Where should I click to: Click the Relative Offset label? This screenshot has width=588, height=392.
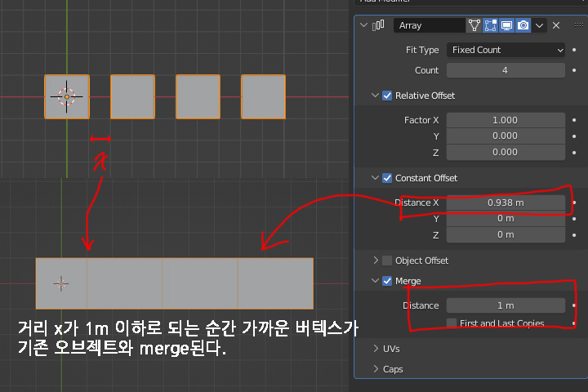(x=425, y=96)
